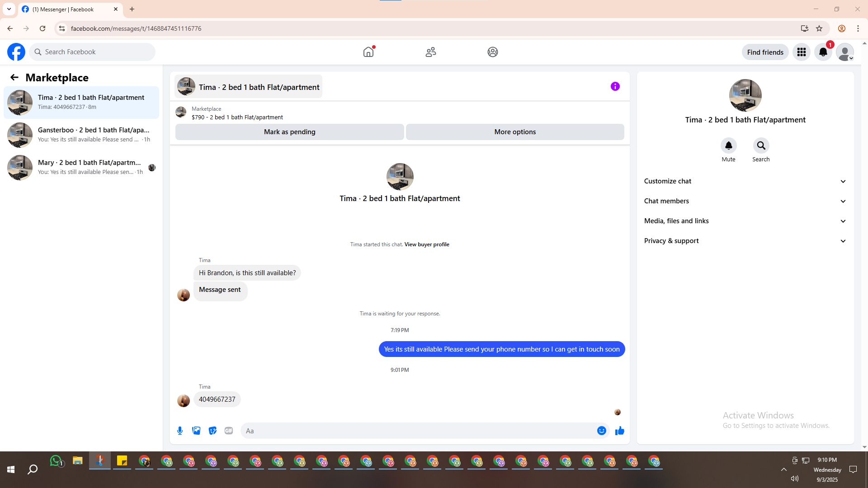
Task: Click the Mark as pending button
Action: click(290, 132)
